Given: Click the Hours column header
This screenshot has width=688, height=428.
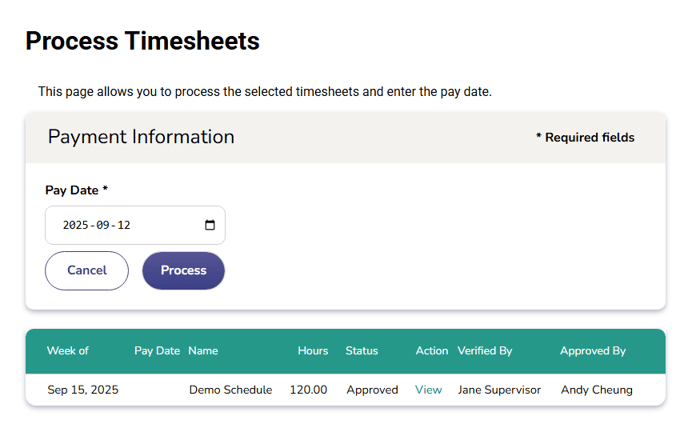Looking at the screenshot, I should click(313, 351).
